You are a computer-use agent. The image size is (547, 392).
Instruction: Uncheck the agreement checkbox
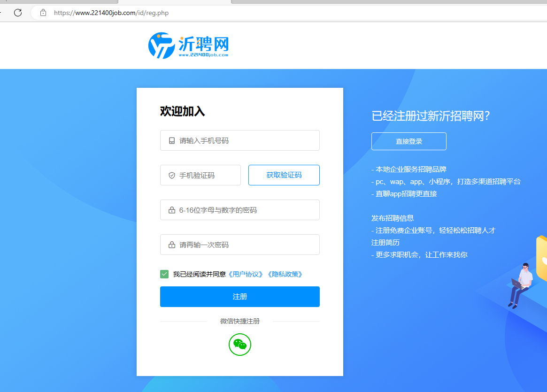point(164,274)
